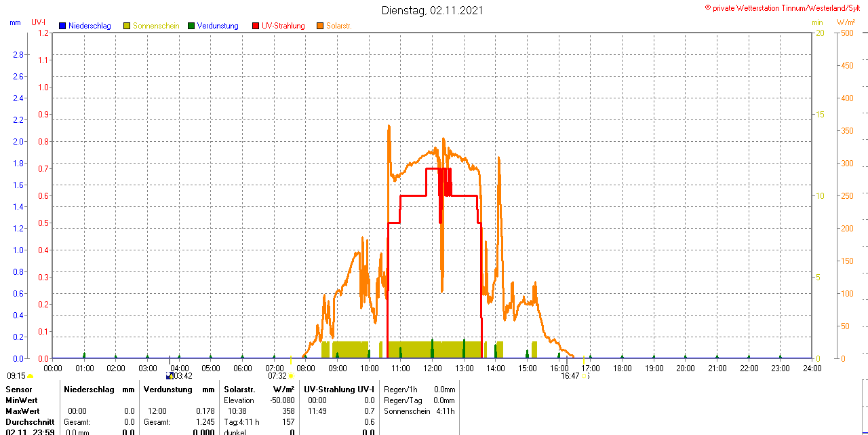Click the Sonnenschein 4:11h value row
The width and height of the screenshot is (868, 435).
(x=419, y=411)
